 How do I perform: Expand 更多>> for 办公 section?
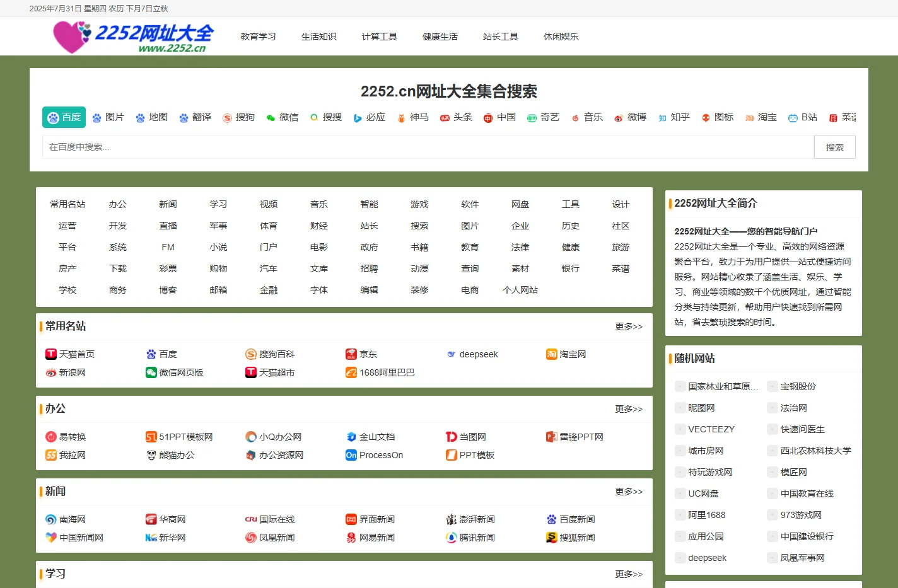tap(629, 409)
